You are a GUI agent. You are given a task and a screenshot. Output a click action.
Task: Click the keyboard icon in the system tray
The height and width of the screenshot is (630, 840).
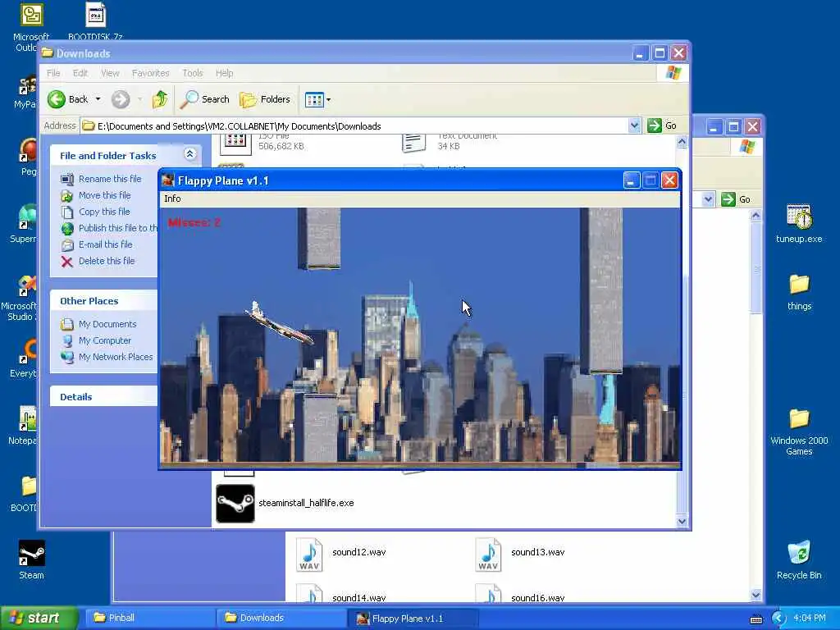[x=756, y=619]
